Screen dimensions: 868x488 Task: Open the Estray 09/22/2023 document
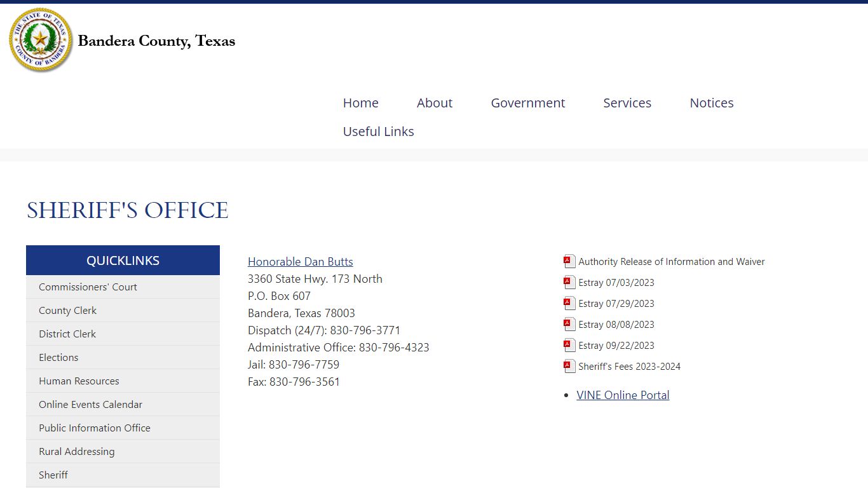616,346
